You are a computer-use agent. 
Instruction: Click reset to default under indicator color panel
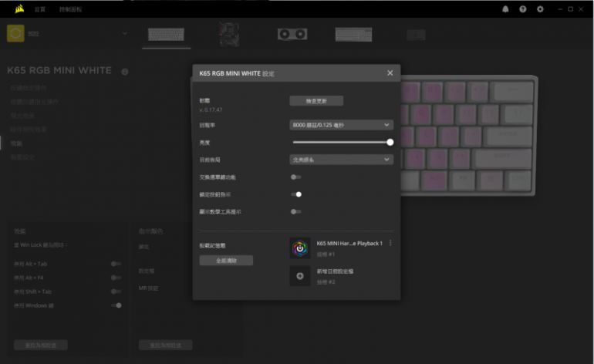pyautogui.click(x=166, y=345)
